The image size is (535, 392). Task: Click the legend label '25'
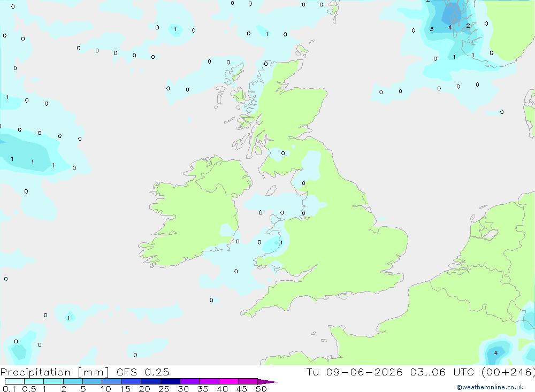[x=164, y=389]
